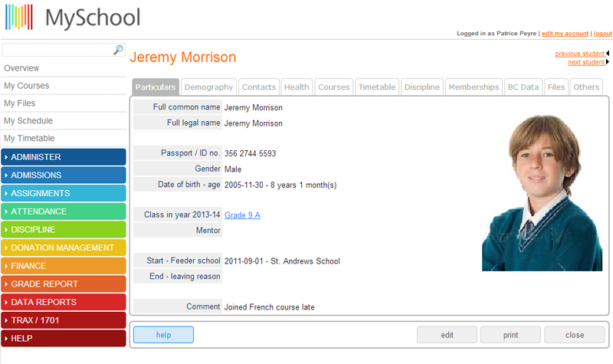Select the Timetable tab
This screenshot has height=364, width=613.
point(377,87)
